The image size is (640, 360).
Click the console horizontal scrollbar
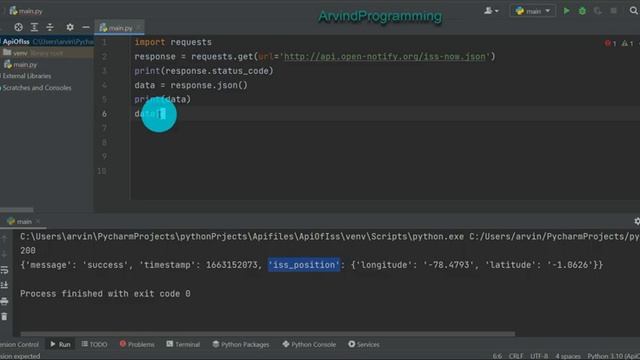pos(268,334)
